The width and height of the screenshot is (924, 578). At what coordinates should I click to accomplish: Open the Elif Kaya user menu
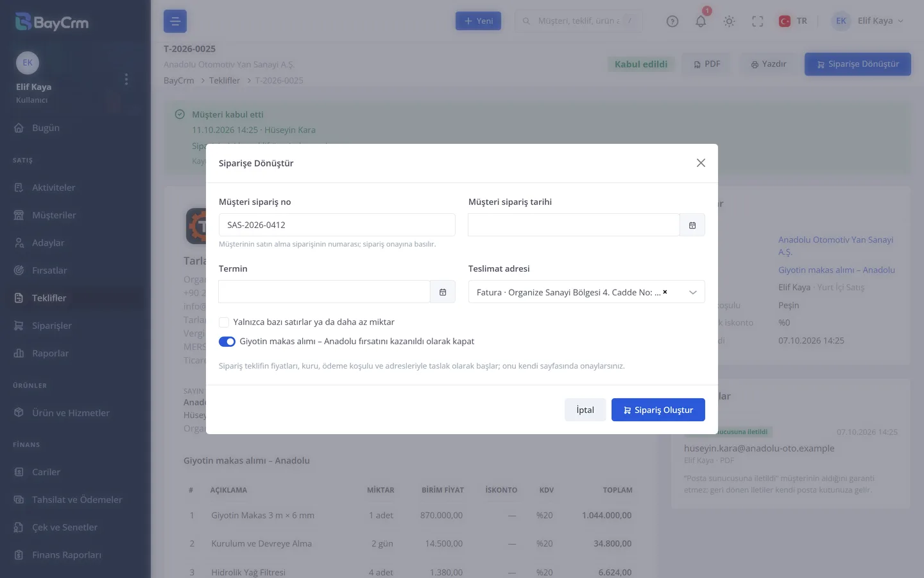coord(868,21)
